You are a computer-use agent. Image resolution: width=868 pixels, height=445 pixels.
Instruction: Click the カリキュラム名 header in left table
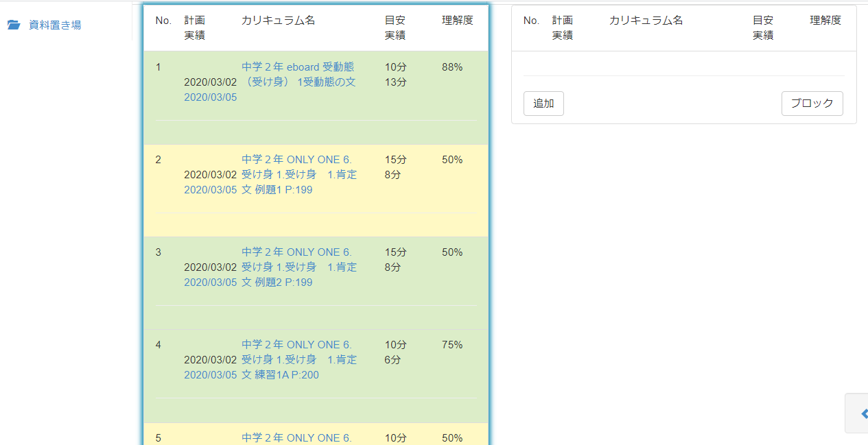[279, 21]
